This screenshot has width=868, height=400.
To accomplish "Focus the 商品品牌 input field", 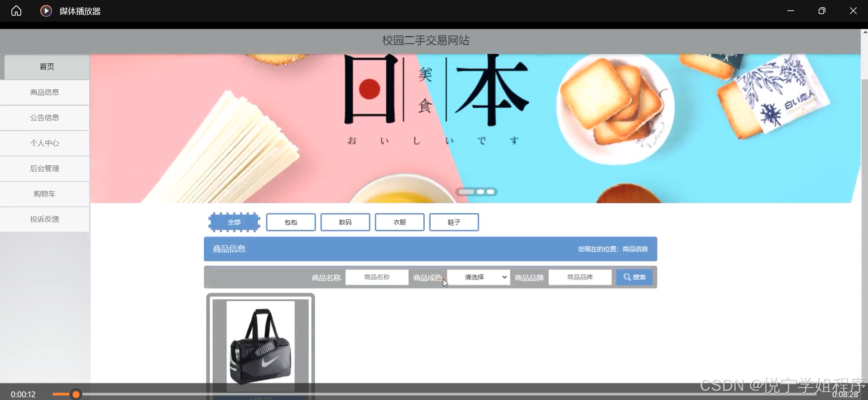I will 580,277.
